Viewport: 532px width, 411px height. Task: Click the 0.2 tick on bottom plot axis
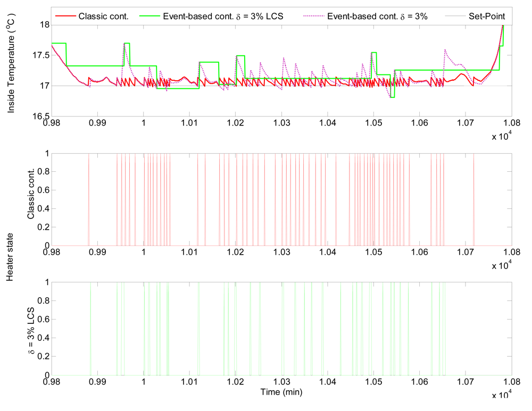point(43,356)
